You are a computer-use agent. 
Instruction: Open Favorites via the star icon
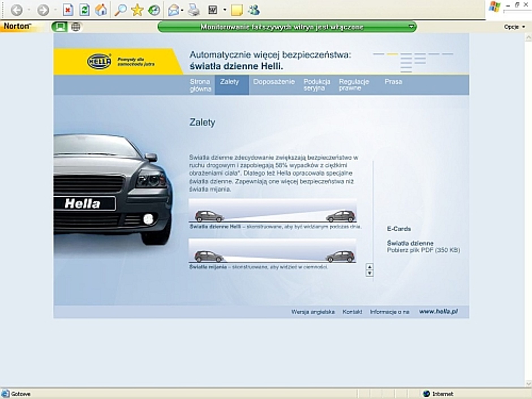coord(137,10)
